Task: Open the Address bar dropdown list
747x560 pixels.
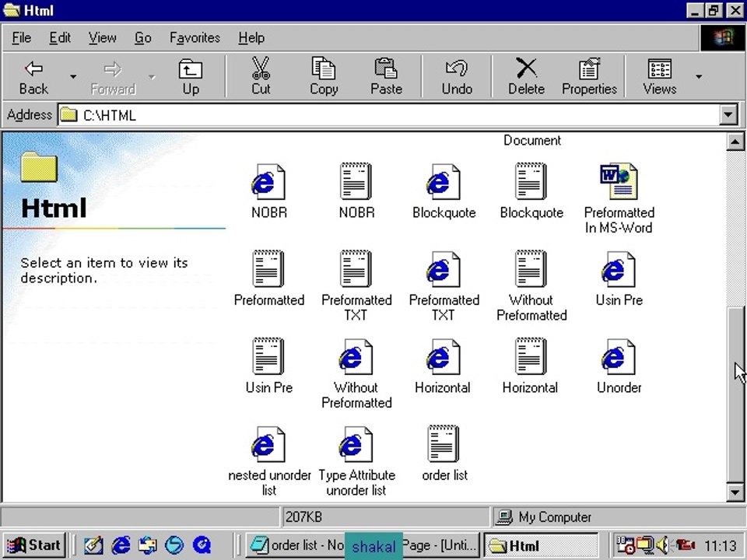Action: tap(728, 115)
